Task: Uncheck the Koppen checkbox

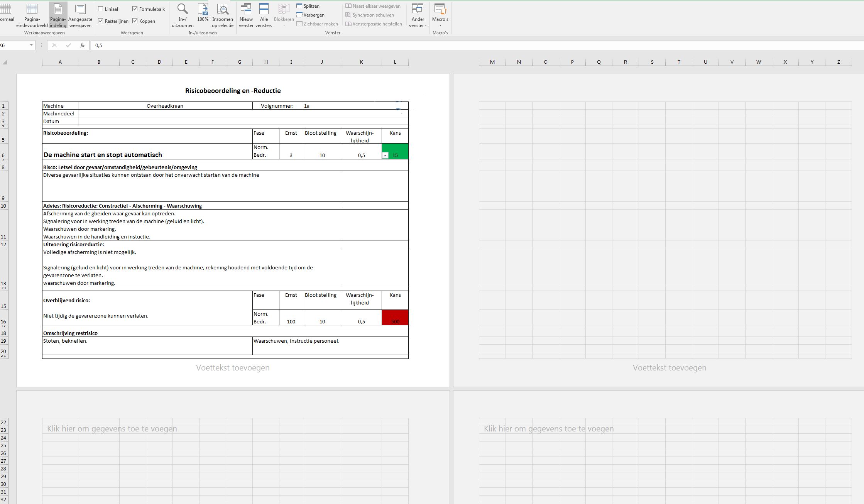Action: click(x=135, y=21)
